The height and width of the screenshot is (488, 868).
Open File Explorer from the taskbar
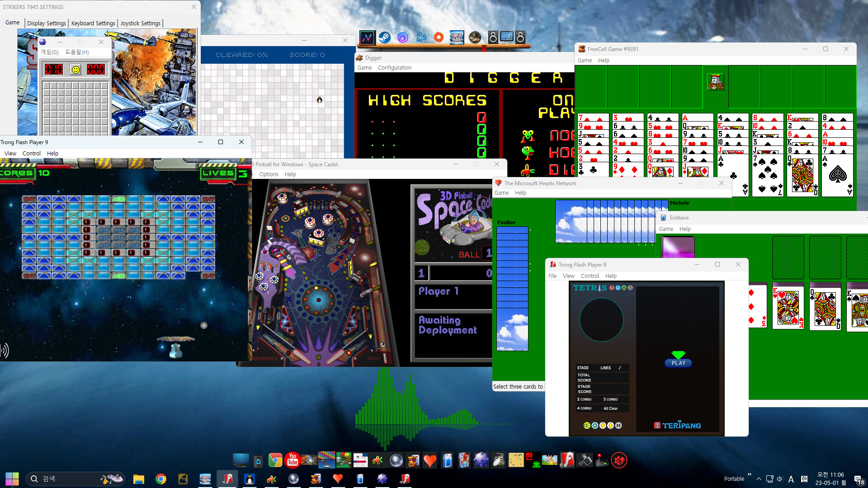pyautogui.click(x=139, y=479)
